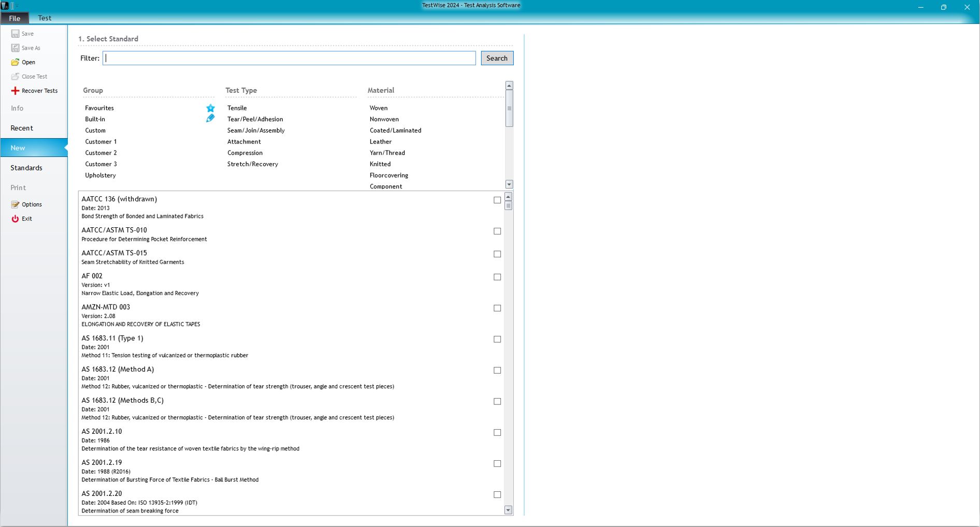Click the Save disk icon

[15, 34]
